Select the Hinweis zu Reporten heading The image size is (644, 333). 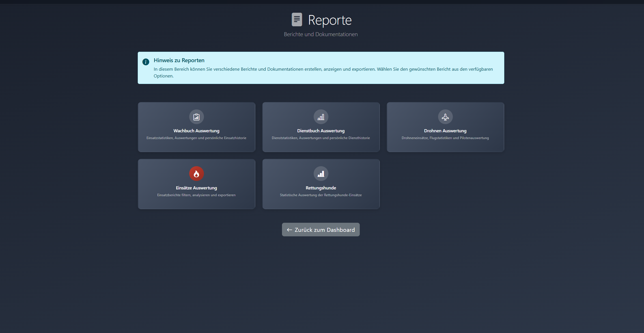pyautogui.click(x=179, y=60)
